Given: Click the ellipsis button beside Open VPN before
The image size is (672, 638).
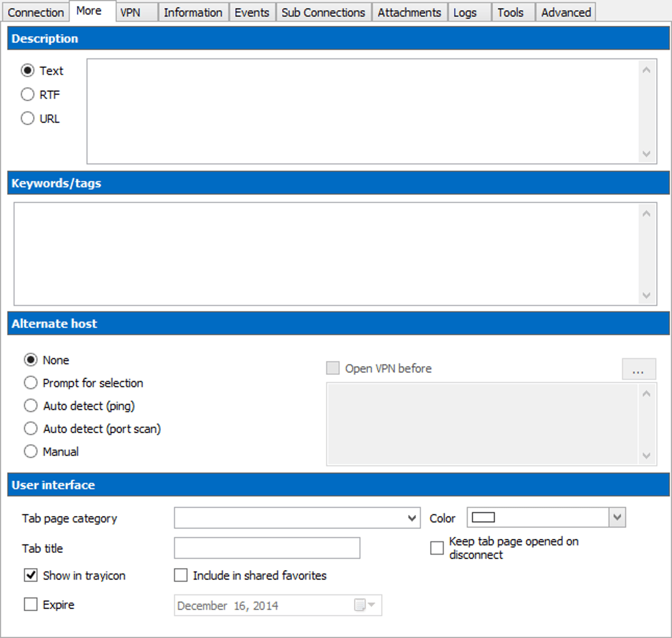Looking at the screenshot, I should click(x=639, y=369).
